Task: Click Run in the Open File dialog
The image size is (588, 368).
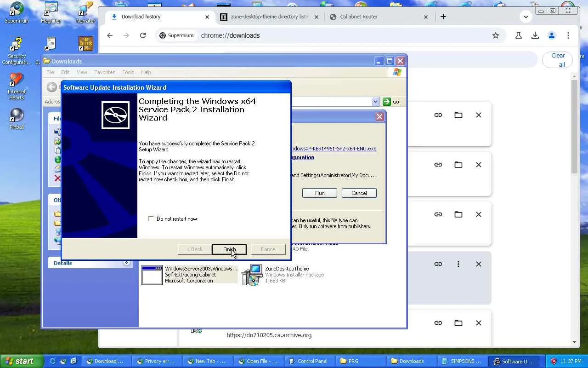Action: (320, 193)
